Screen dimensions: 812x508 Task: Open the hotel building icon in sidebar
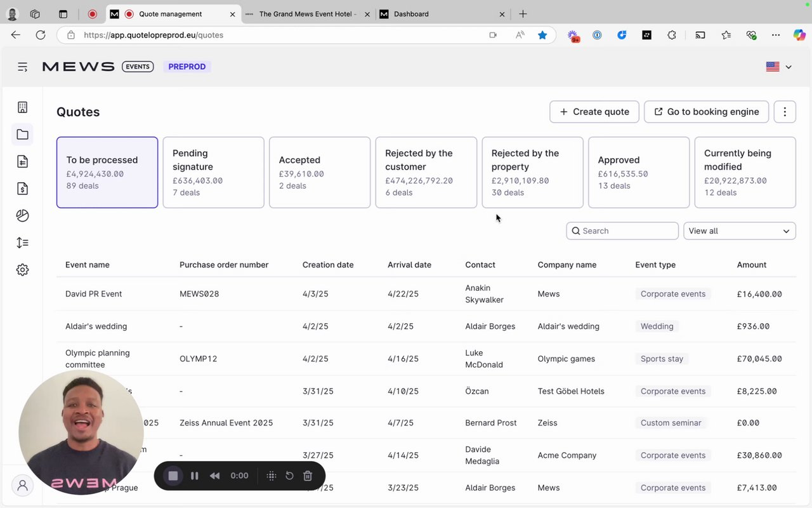(22, 107)
